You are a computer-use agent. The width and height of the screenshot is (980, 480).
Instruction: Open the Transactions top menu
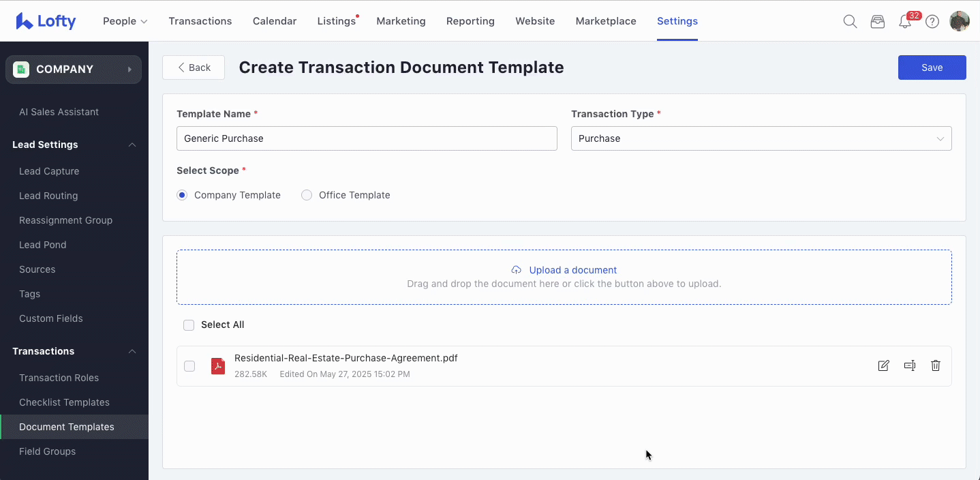[200, 21]
